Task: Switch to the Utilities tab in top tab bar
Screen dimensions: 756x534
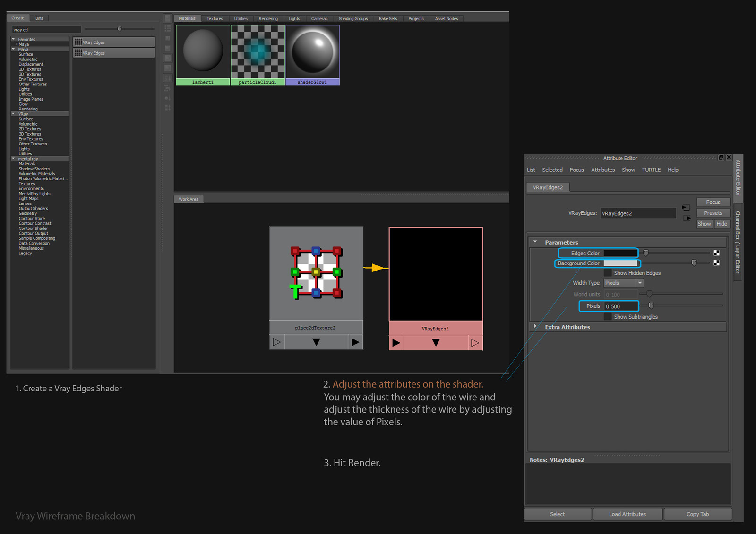Action: pos(241,18)
